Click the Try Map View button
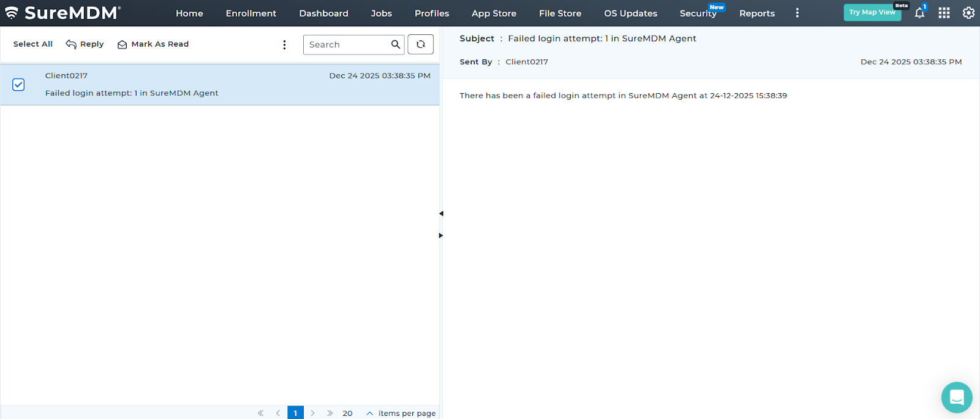The height and width of the screenshot is (419, 980). [x=872, y=12]
